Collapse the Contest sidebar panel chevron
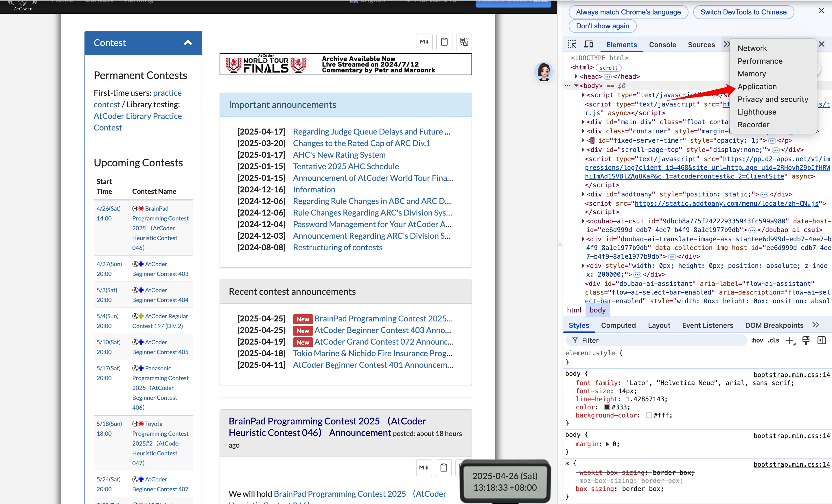 click(x=188, y=43)
